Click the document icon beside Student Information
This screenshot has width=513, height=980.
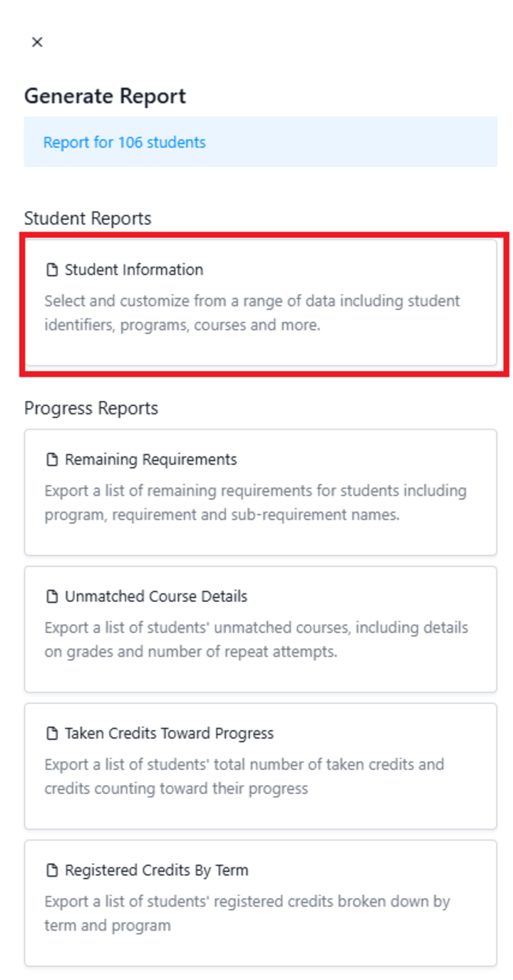point(51,269)
